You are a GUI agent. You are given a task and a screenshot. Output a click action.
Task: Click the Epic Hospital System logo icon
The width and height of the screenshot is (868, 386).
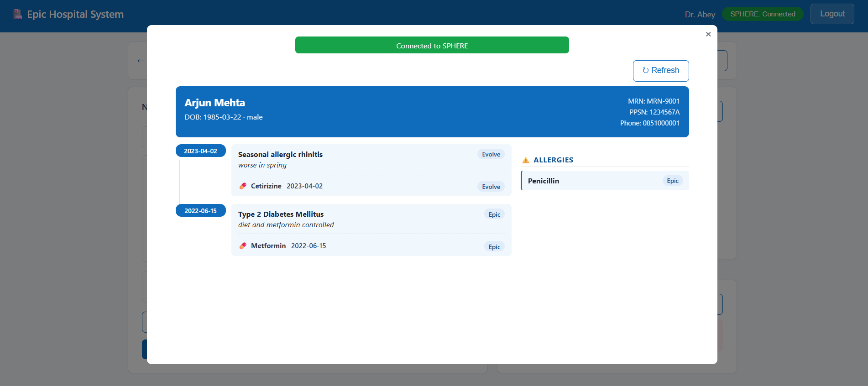[x=17, y=14]
